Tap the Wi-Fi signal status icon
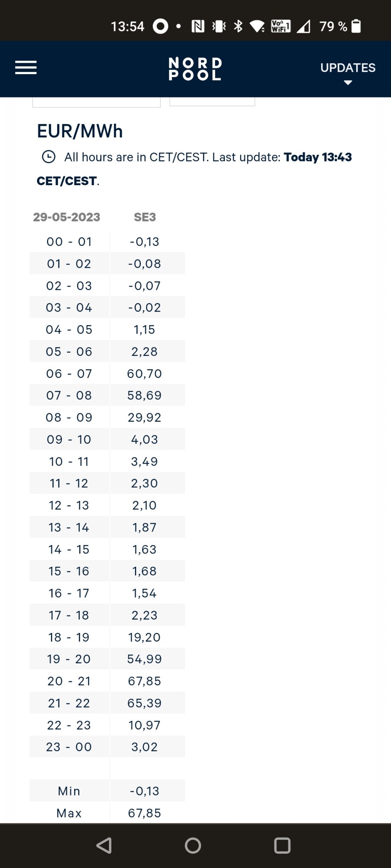This screenshot has width=391, height=868. click(x=257, y=26)
